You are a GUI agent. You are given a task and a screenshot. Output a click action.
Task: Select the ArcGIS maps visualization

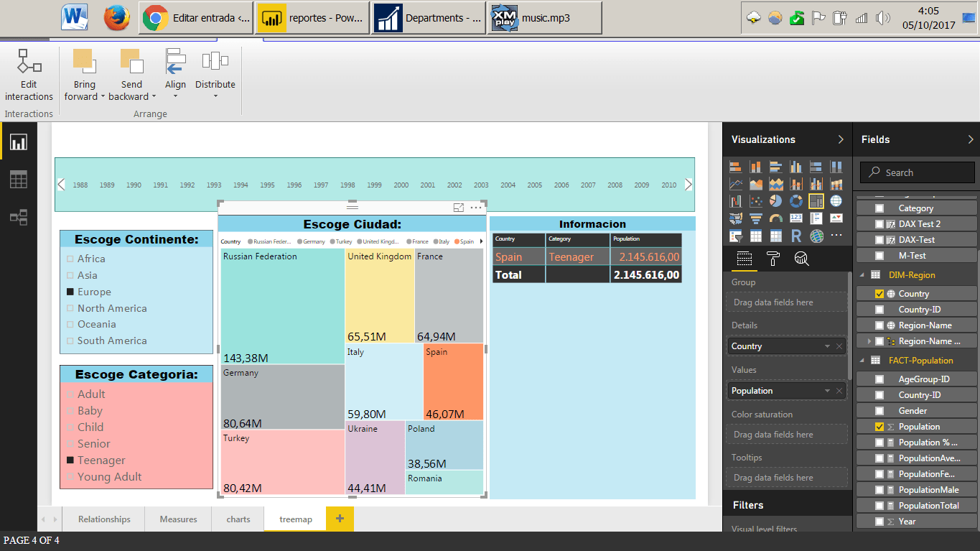(x=816, y=236)
